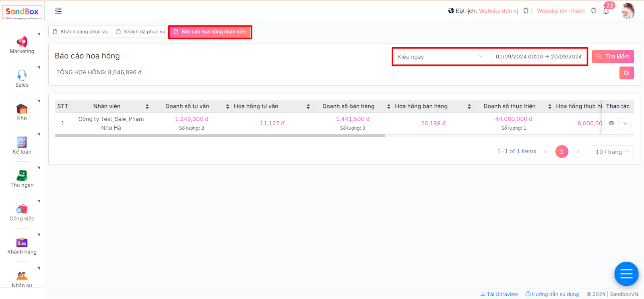Switch to Khách đã phục vụ tab
Screen dimensions: 644x299
tap(141, 32)
